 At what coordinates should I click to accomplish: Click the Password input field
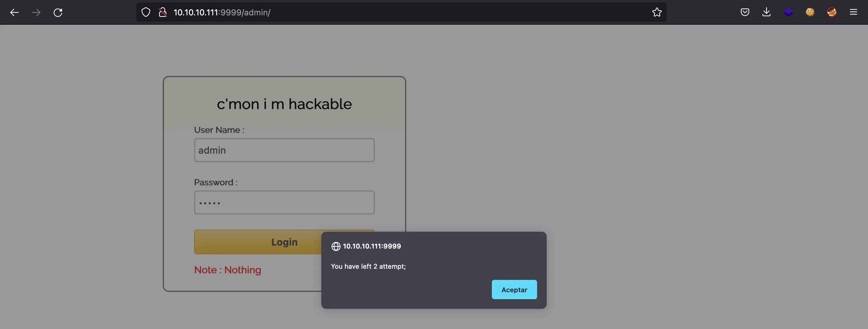284,202
